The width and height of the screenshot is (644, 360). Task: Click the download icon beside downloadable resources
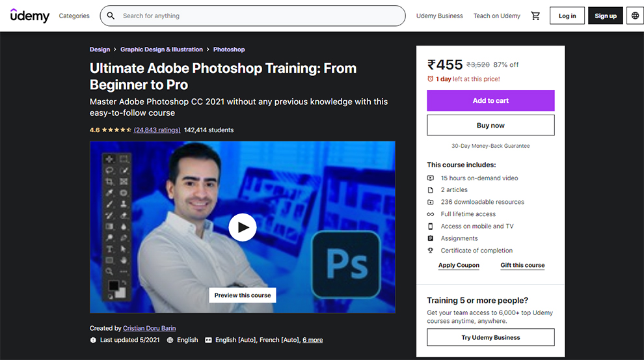431,202
